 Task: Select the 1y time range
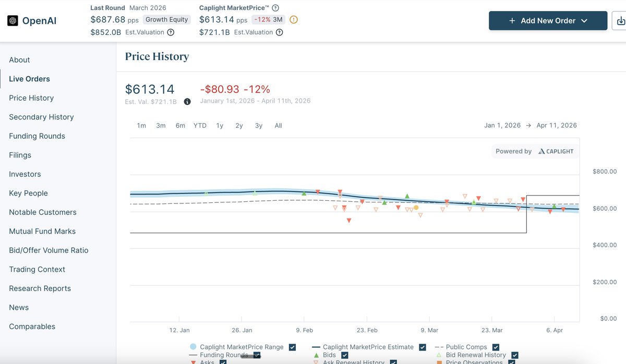click(220, 126)
